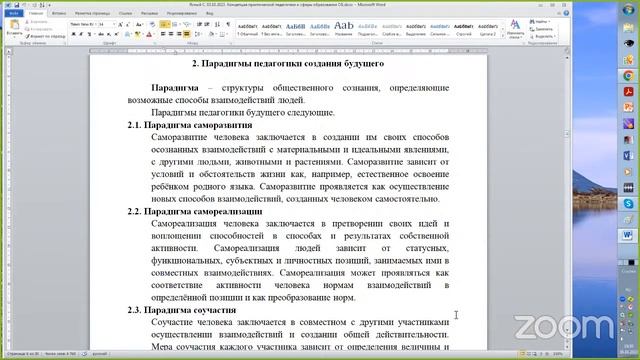Click the text highlight color button
640x360 pixels.
[137, 34]
